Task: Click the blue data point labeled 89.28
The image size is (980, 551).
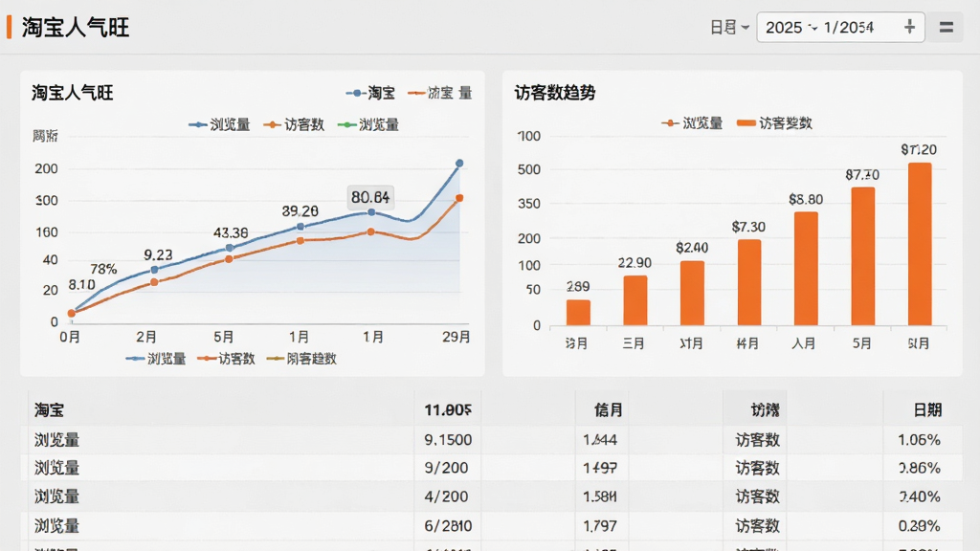Action: pos(301,227)
